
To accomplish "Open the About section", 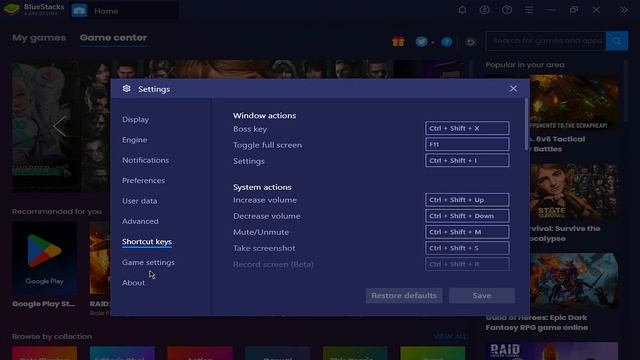I will coord(133,282).
